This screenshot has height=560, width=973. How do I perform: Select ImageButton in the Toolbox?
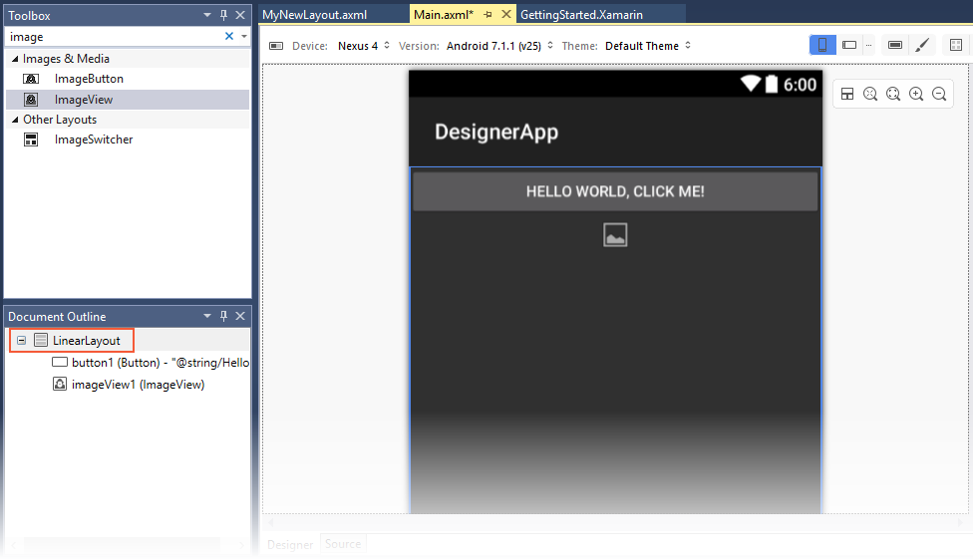tap(128, 79)
